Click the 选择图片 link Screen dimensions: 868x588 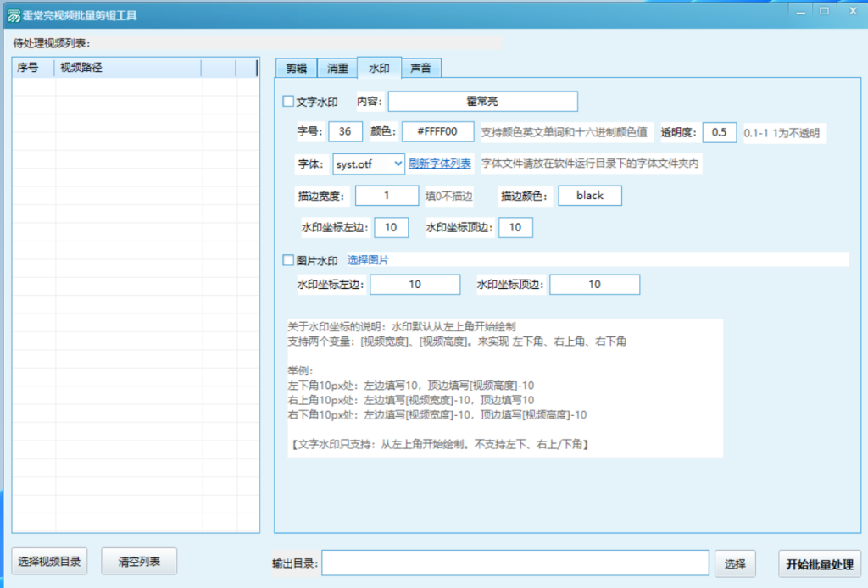point(368,260)
